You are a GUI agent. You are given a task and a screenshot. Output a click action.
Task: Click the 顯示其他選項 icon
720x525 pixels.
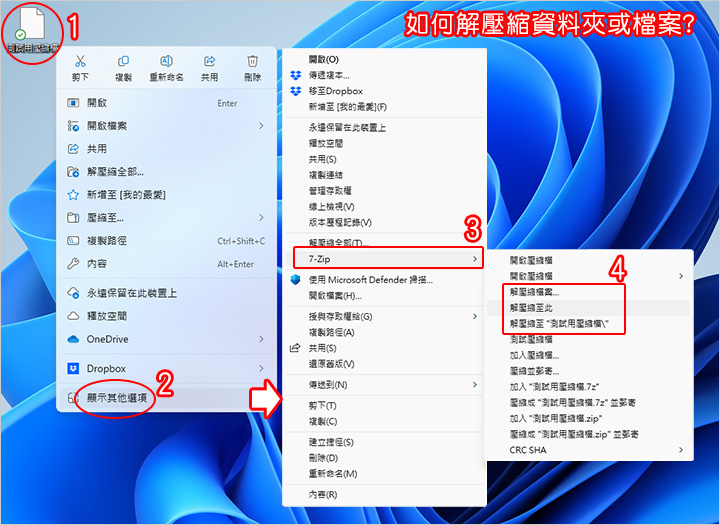[x=72, y=398]
